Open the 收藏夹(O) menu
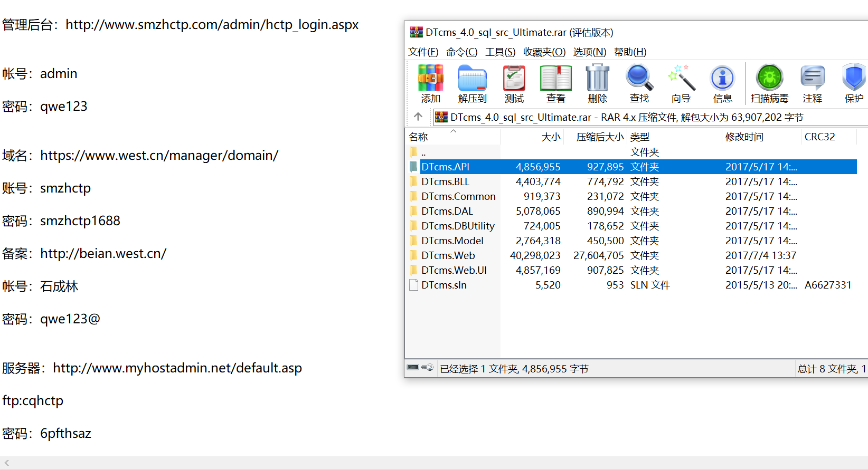The width and height of the screenshot is (868, 470). [x=544, y=52]
